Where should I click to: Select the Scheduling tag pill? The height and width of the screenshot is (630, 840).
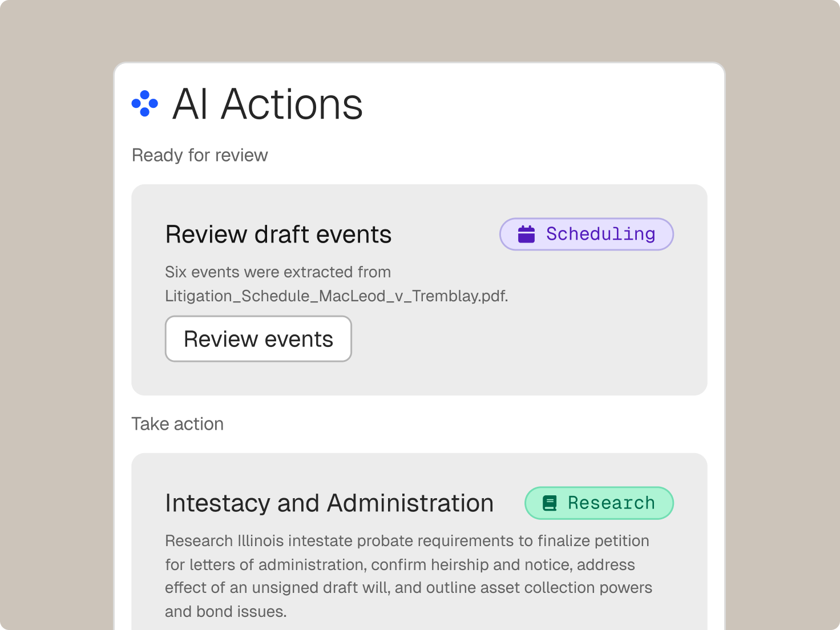pos(587,234)
